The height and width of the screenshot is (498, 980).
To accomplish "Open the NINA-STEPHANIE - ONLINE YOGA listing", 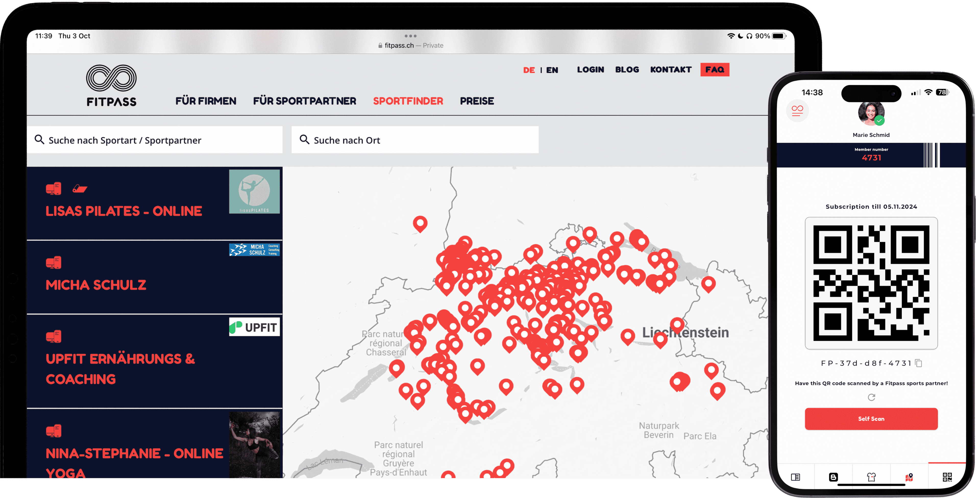I will coord(134,463).
